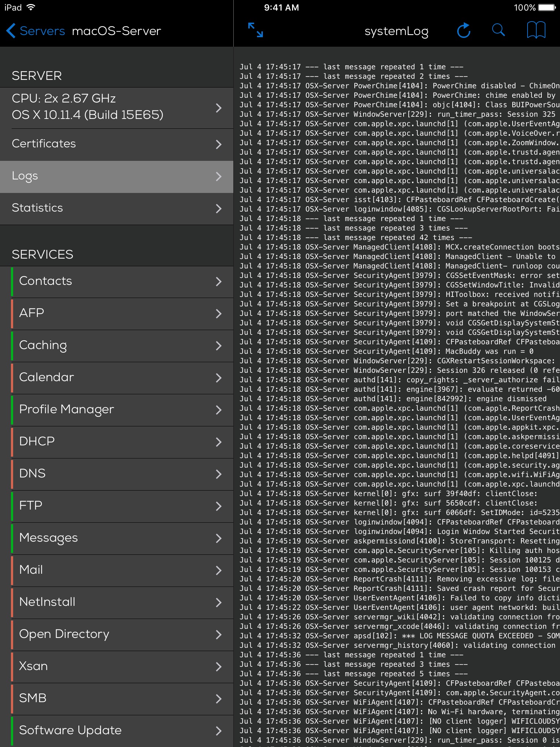This screenshot has height=747, width=560.
Task: Select the DHCP service
Action: 117,442
